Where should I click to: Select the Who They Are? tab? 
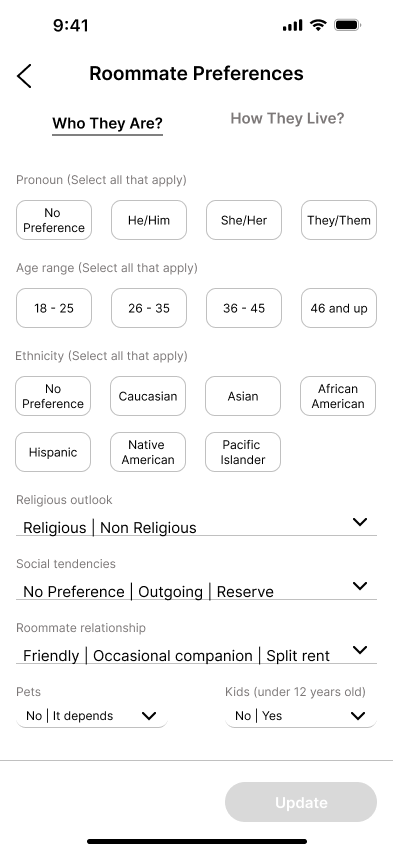108,124
